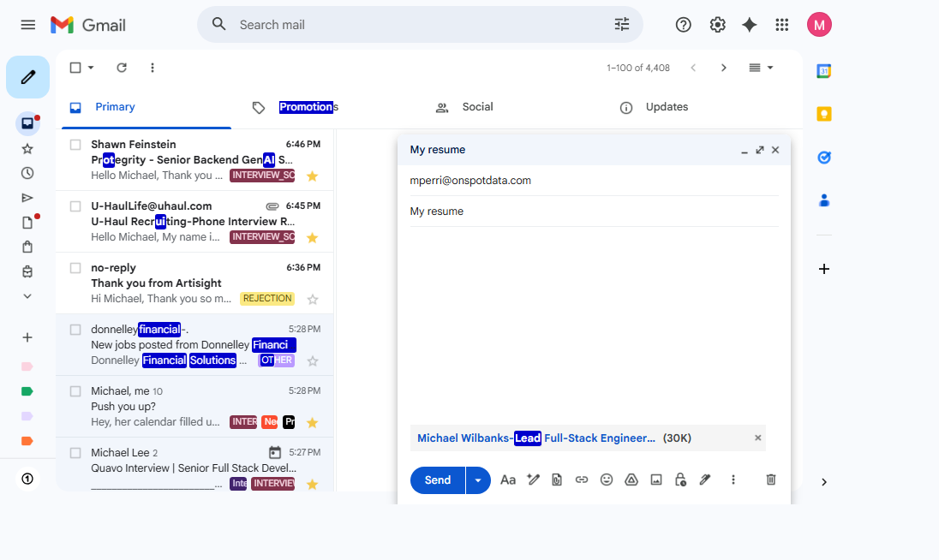Toggle confidential mode lock icon
Image resolution: width=939 pixels, height=560 pixels.
tap(680, 480)
